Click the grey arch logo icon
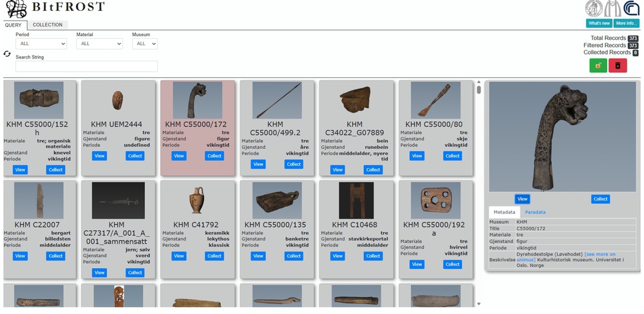 point(613,8)
